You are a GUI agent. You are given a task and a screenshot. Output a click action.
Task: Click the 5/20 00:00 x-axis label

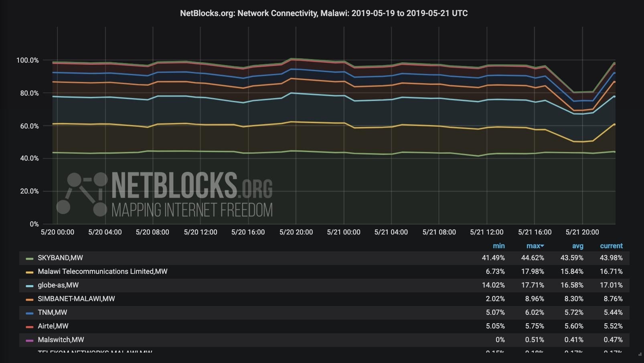(57, 232)
